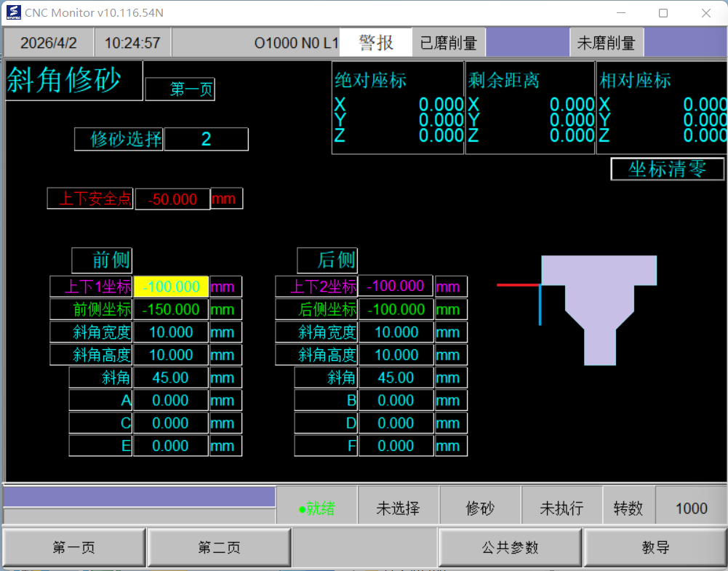Edit the 上下2坐标 value field
The height and width of the screenshot is (571, 728).
click(x=396, y=287)
